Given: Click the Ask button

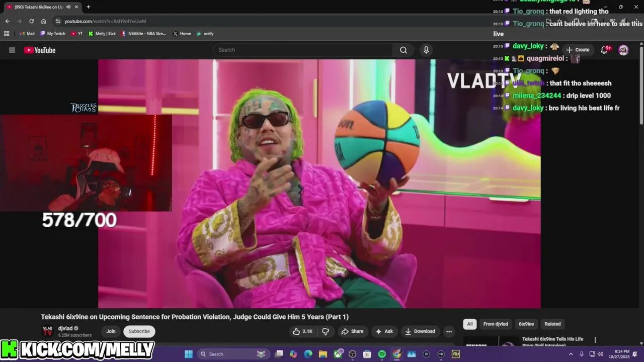Looking at the screenshot, I should pyautogui.click(x=384, y=331).
